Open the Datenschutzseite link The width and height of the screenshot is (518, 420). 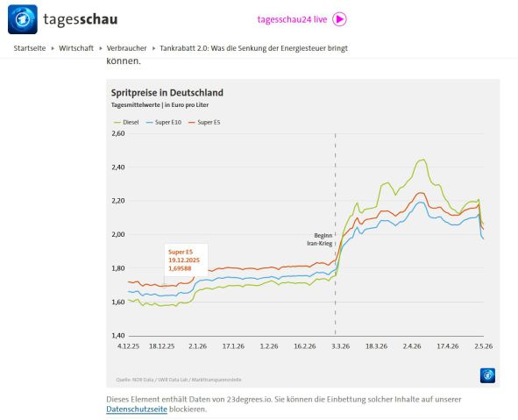pos(137,409)
